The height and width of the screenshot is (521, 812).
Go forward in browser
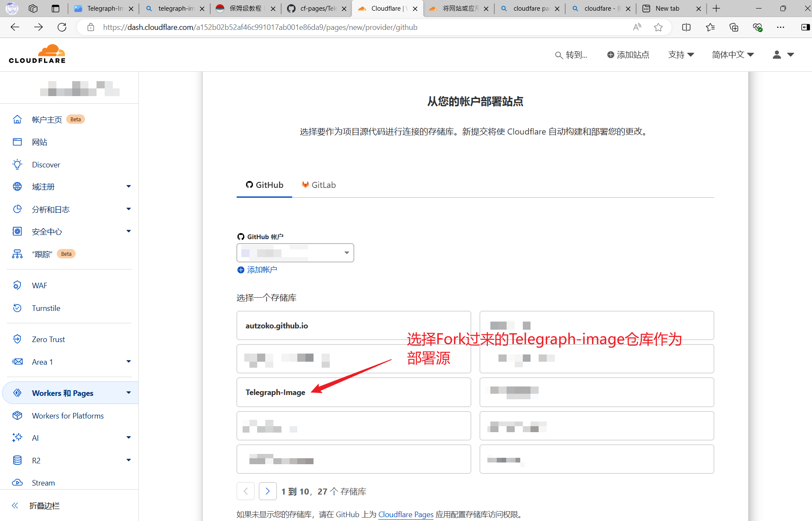point(38,27)
